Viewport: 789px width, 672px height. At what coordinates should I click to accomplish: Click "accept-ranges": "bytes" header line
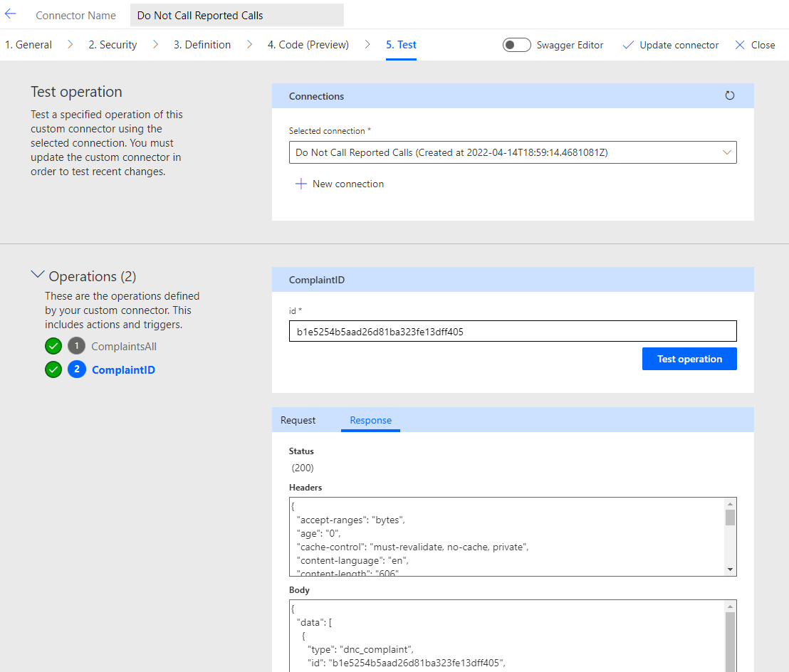[351, 520]
